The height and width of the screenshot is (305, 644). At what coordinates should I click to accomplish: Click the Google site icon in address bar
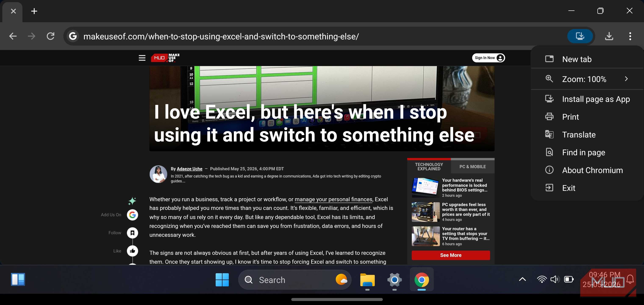click(73, 36)
